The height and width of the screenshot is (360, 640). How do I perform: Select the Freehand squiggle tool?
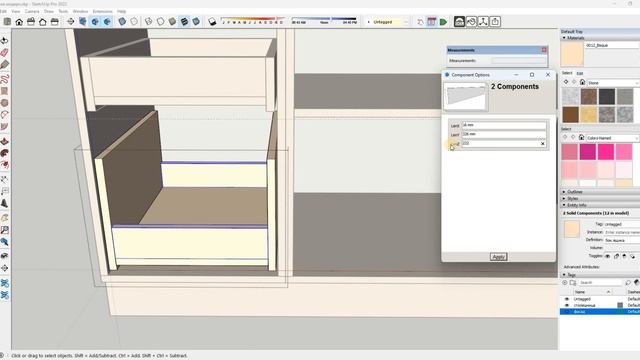point(4,78)
